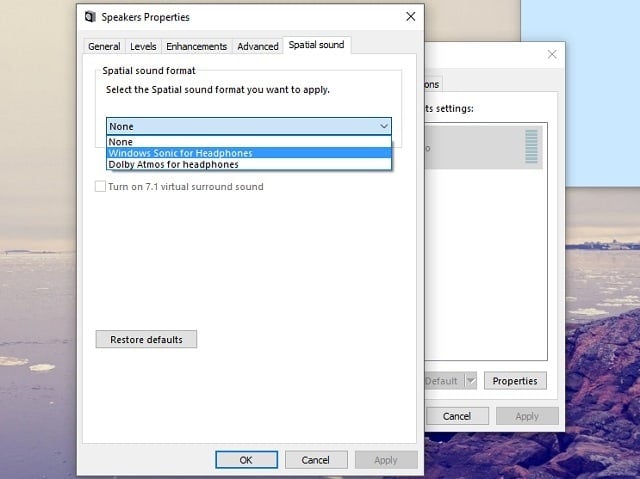Close the Speakers Properties window

411,17
